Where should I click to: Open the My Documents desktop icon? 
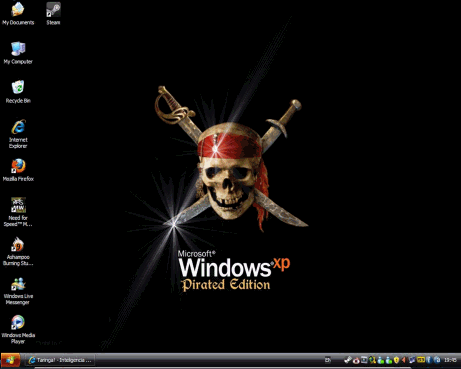[18, 14]
